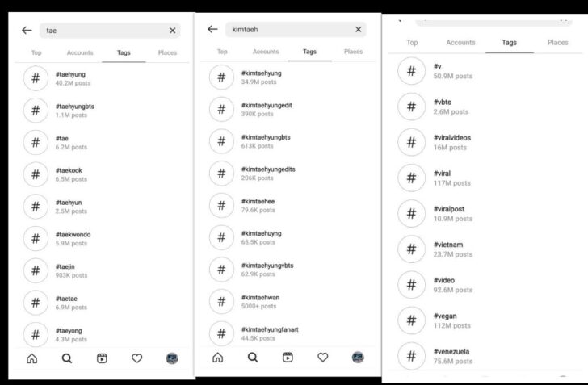This screenshot has width=588, height=385.
Task: Open the #taekwondo hashtag result
Action: 102,238
